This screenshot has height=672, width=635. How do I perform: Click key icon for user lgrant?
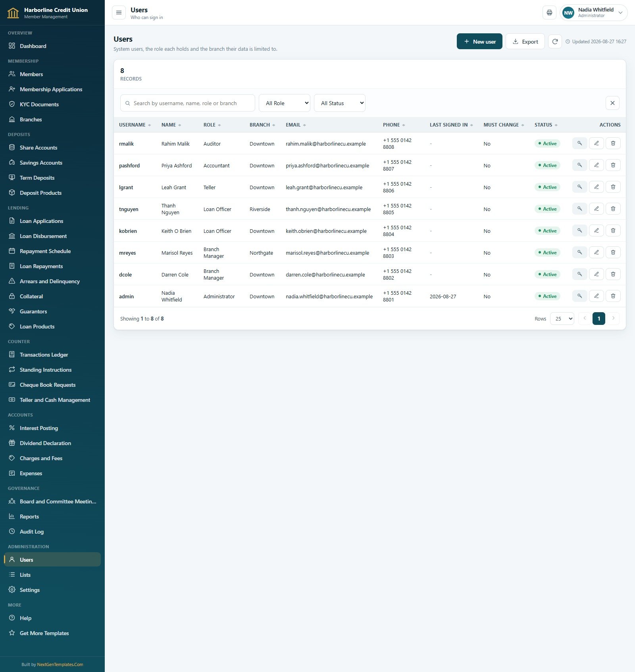(579, 187)
